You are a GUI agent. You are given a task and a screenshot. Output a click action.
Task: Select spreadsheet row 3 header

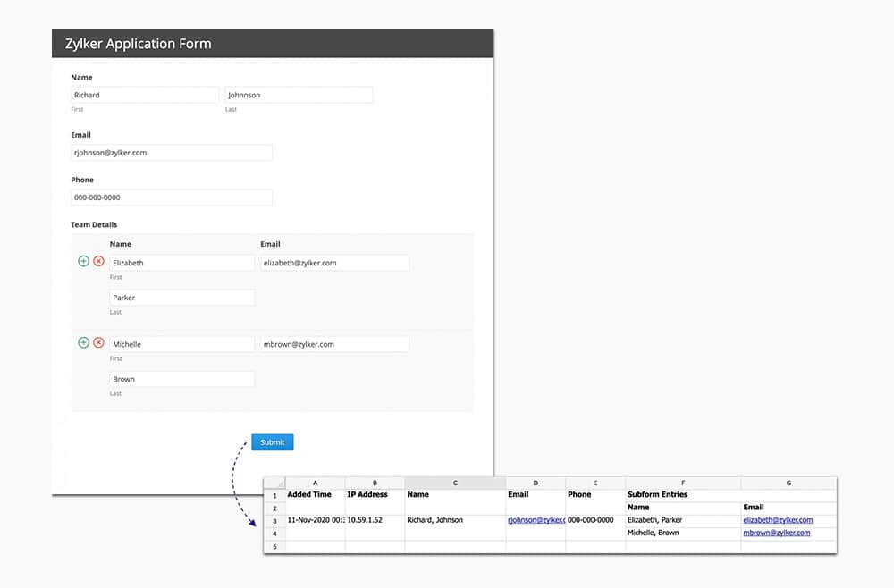pyautogui.click(x=274, y=521)
